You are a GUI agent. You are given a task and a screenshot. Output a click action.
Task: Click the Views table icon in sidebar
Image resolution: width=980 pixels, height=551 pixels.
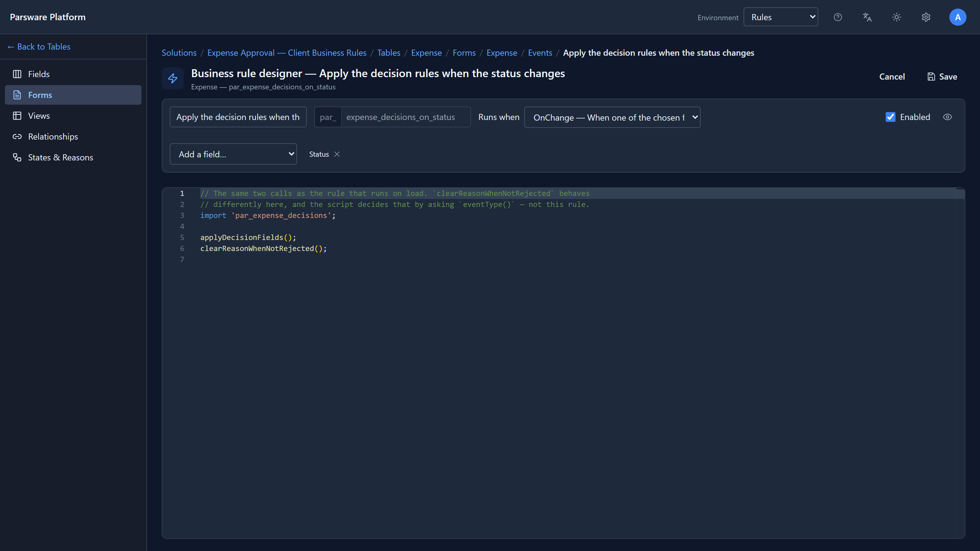pos(17,116)
